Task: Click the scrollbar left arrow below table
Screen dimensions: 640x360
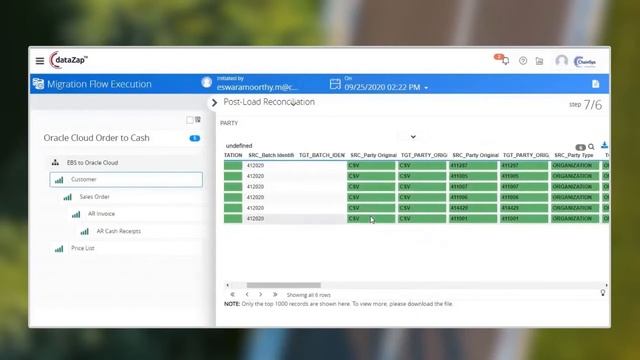Action: pos(227,285)
